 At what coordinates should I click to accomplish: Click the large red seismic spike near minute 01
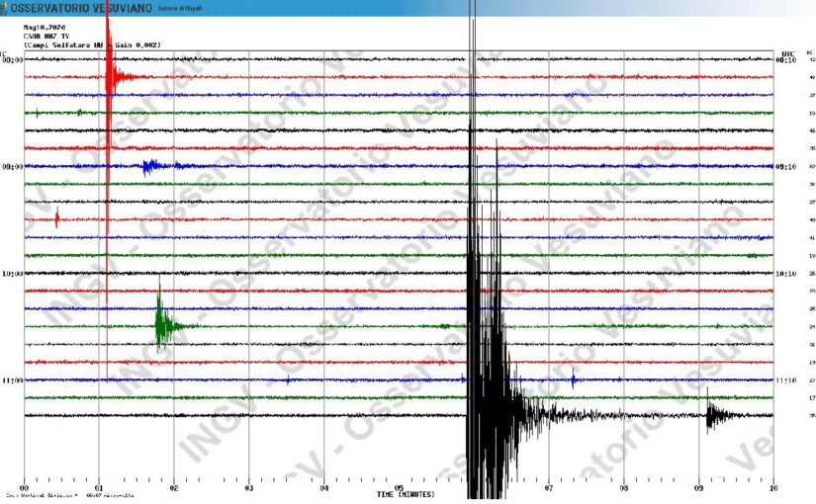point(108,78)
